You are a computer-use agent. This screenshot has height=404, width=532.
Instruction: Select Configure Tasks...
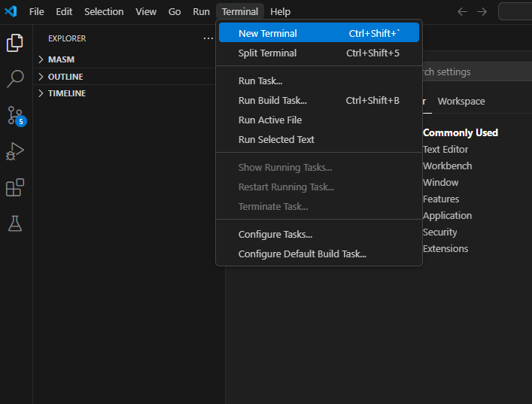[x=319, y=235]
